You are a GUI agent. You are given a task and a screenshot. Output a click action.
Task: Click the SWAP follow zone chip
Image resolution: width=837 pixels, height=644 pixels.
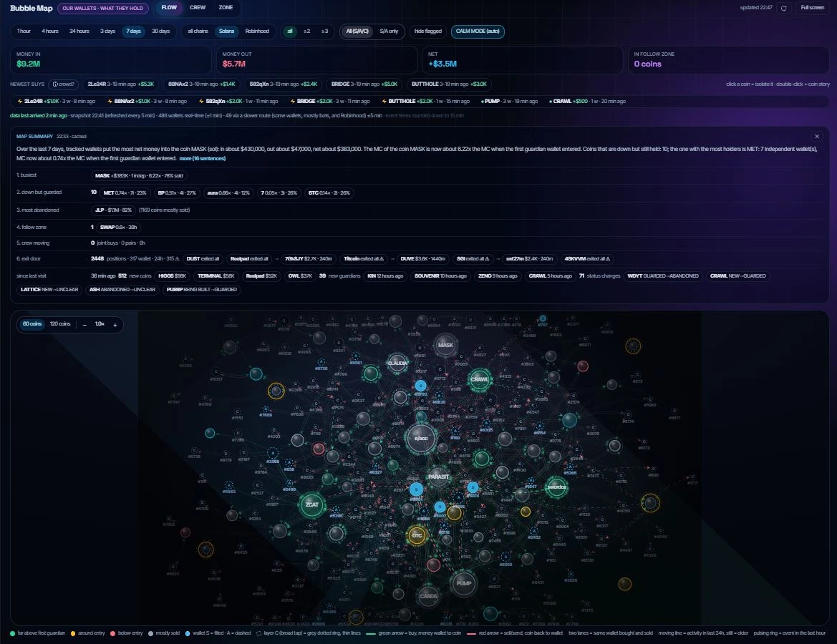(119, 228)
